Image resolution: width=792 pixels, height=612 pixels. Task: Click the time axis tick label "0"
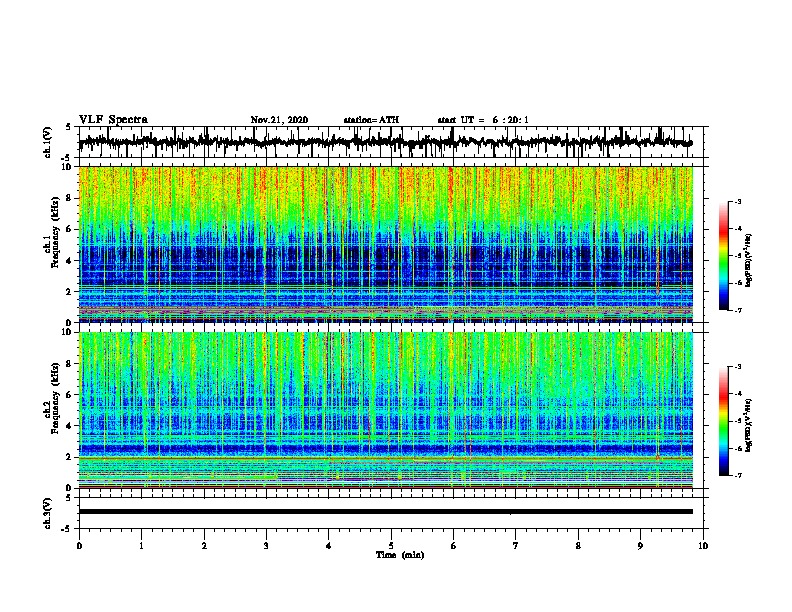79,546
